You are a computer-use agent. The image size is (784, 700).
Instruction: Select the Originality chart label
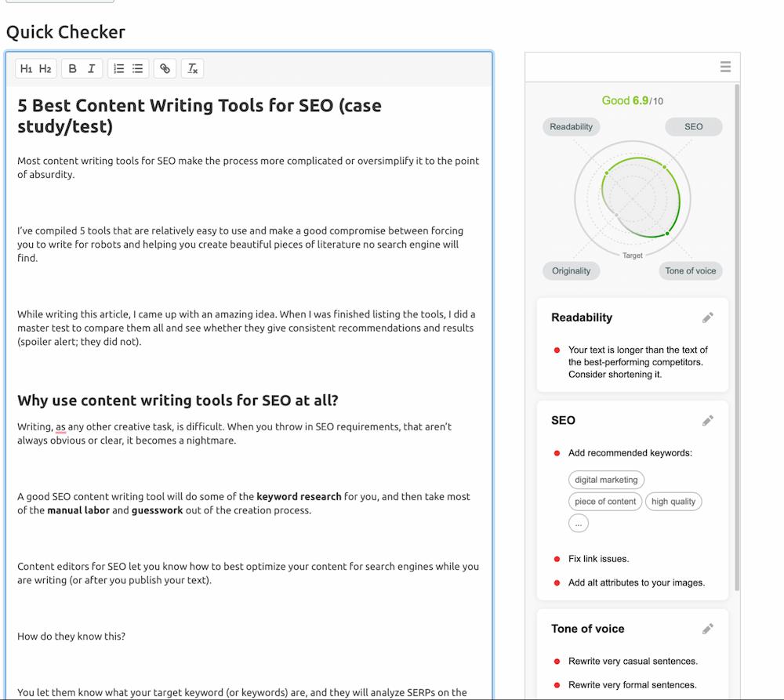(x=571, y=270)
